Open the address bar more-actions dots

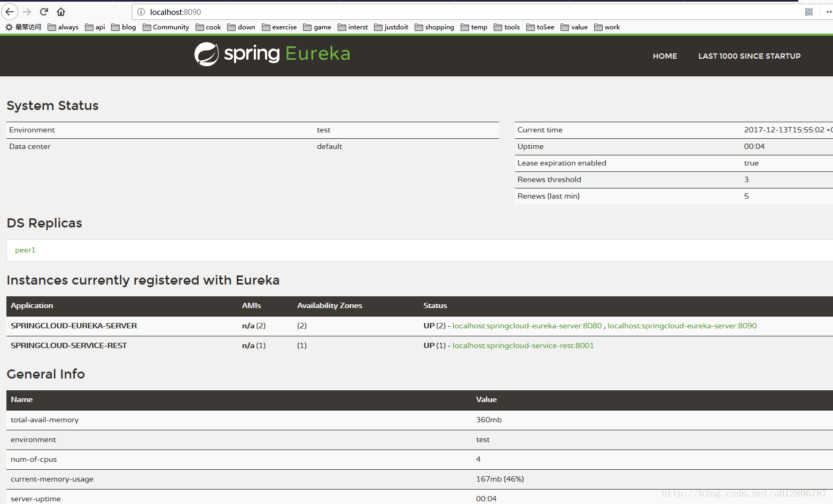pyautogui.click(x=829, y=12)
